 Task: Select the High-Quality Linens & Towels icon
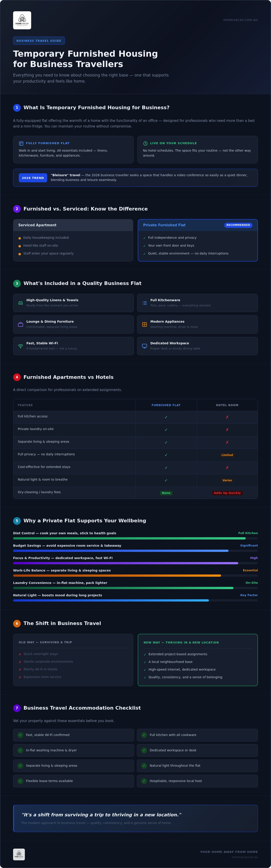[21, 303]
